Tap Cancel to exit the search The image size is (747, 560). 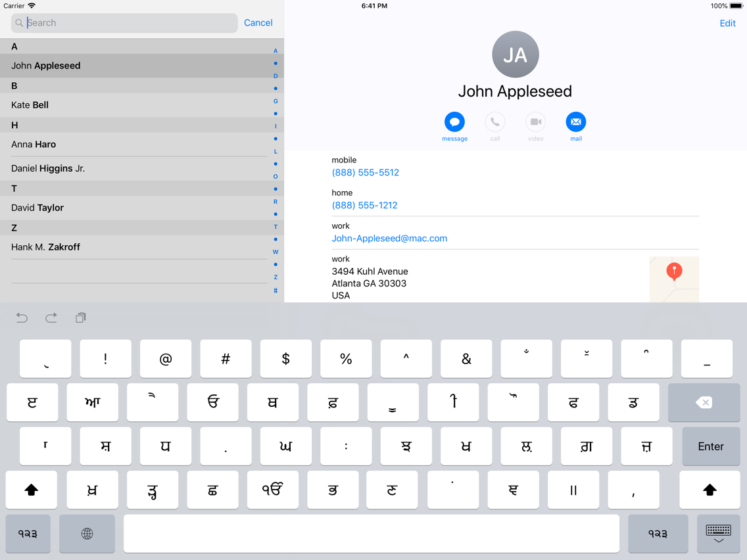click(x=258, y=22)
